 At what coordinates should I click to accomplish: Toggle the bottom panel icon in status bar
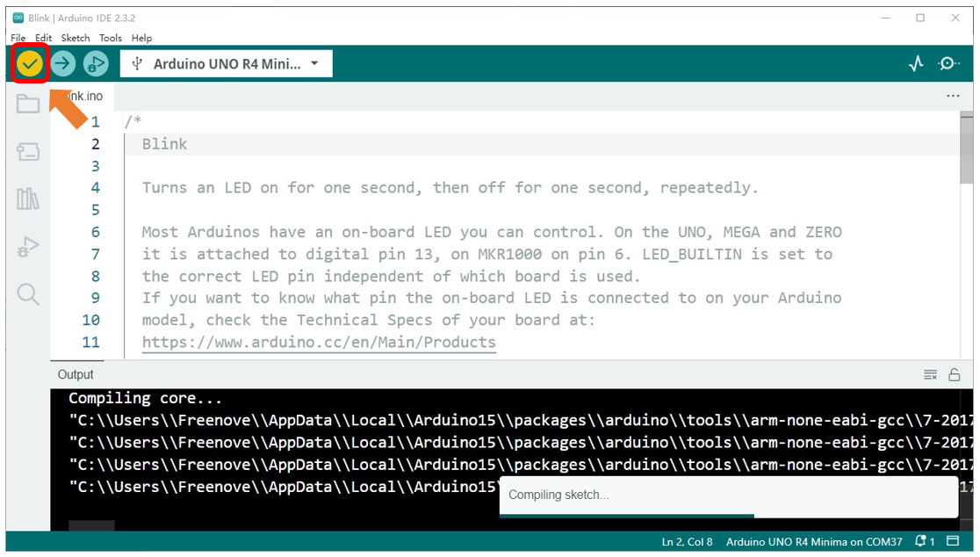point(953,541)
